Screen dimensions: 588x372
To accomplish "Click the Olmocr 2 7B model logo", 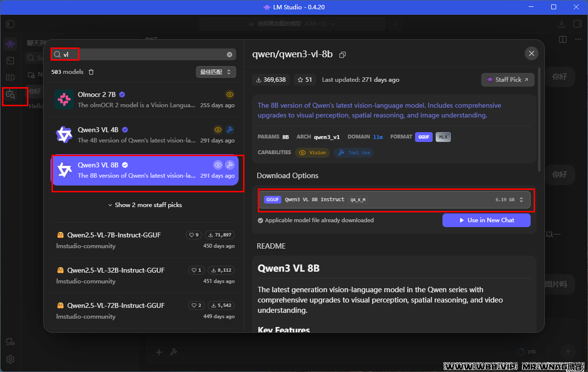I will coord(64,99).
